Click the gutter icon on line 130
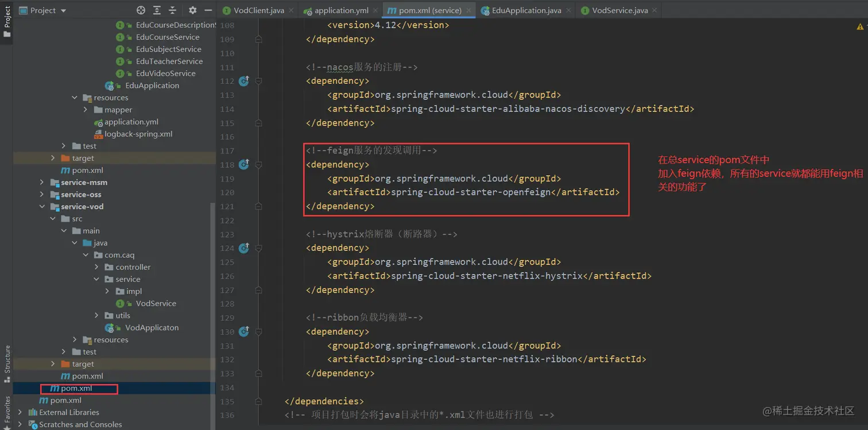 click(x=243, y=332)
